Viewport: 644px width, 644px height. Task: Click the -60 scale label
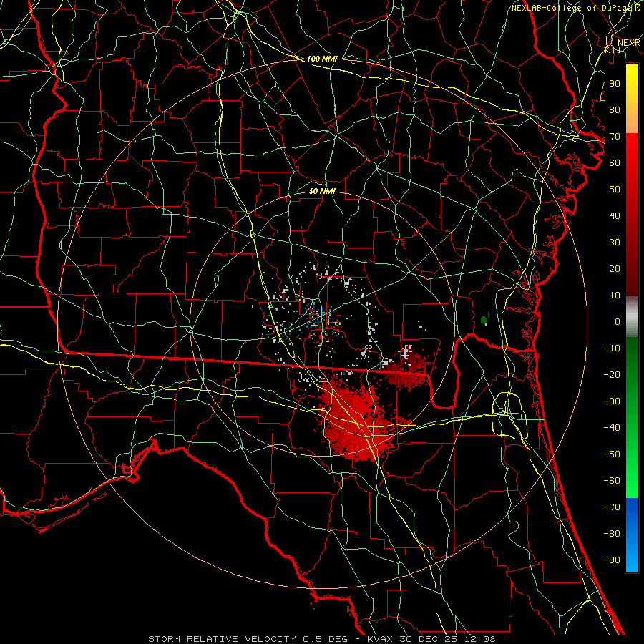(x=612, y=481)
